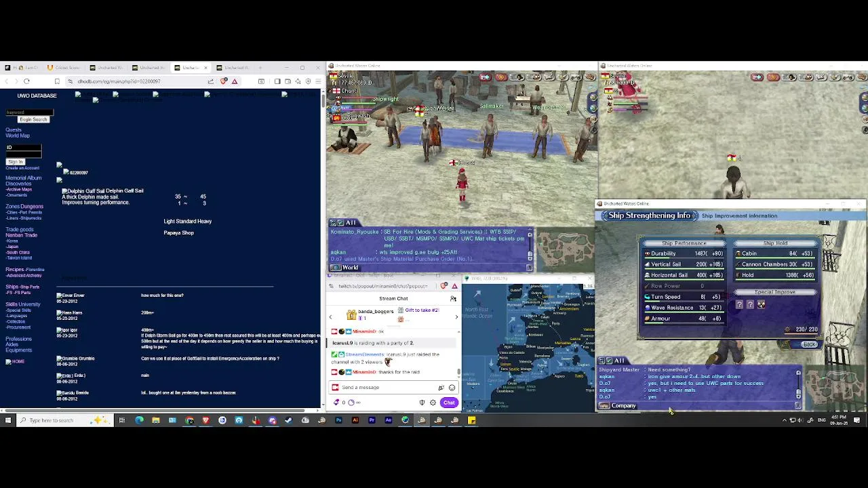Click the Twitch moderator shield icon
Image resolution: width=868 pixels, height=488 pixels.
[422, 403]
